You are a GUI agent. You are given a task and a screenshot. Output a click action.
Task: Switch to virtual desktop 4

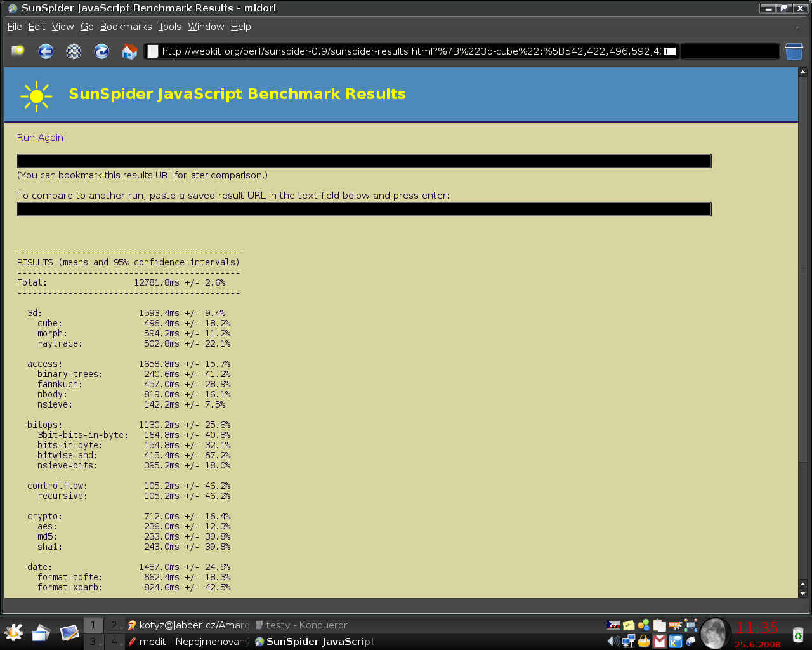pyautogui.click(x=114, y=642)
